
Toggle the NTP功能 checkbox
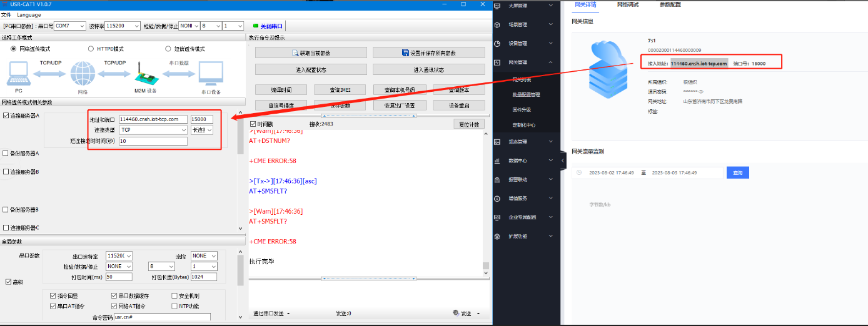pyautogui.click(x=174, y=306)
